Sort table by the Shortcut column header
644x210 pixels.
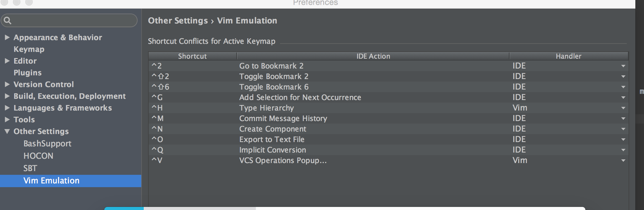coord(192,56)
